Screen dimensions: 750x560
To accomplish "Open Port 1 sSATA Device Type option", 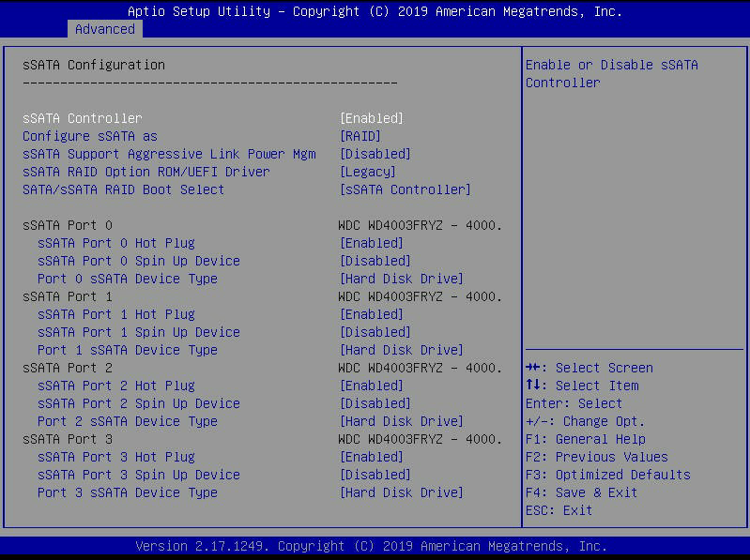I will point(401,350).
